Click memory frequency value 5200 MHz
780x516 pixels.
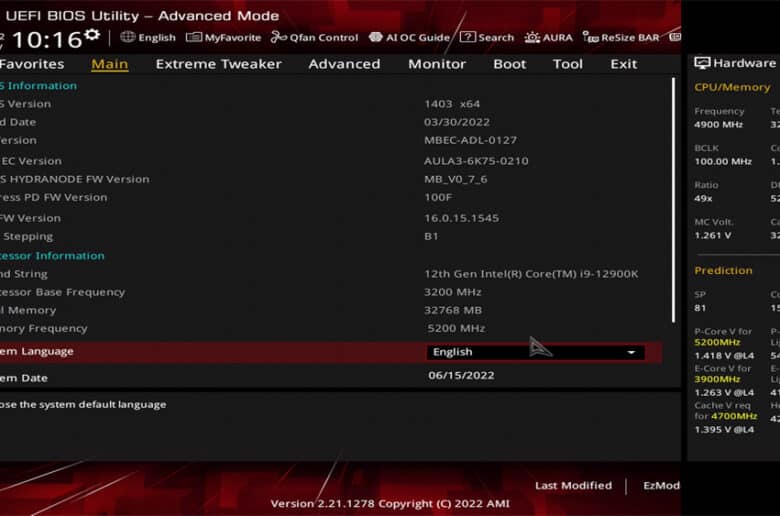click(456, 328)
